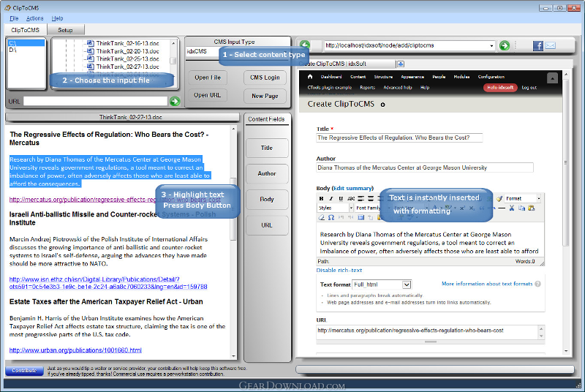585x392 pixels.
Task: Toggle italic in body editor
Action: pyautogui.click(x=331, y=198)
